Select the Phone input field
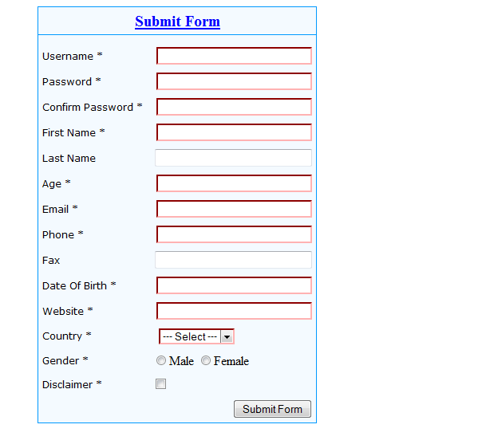 [x=234, y=234]
